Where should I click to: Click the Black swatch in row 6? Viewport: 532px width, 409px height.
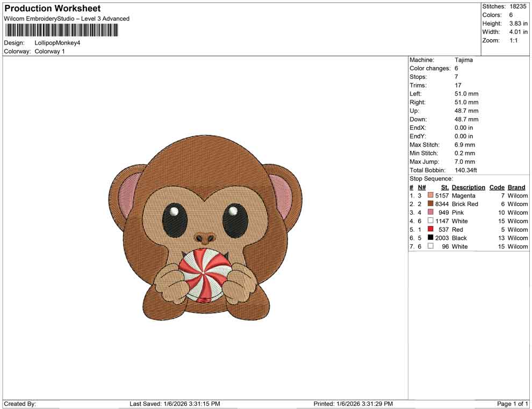(x=429, y=238)
